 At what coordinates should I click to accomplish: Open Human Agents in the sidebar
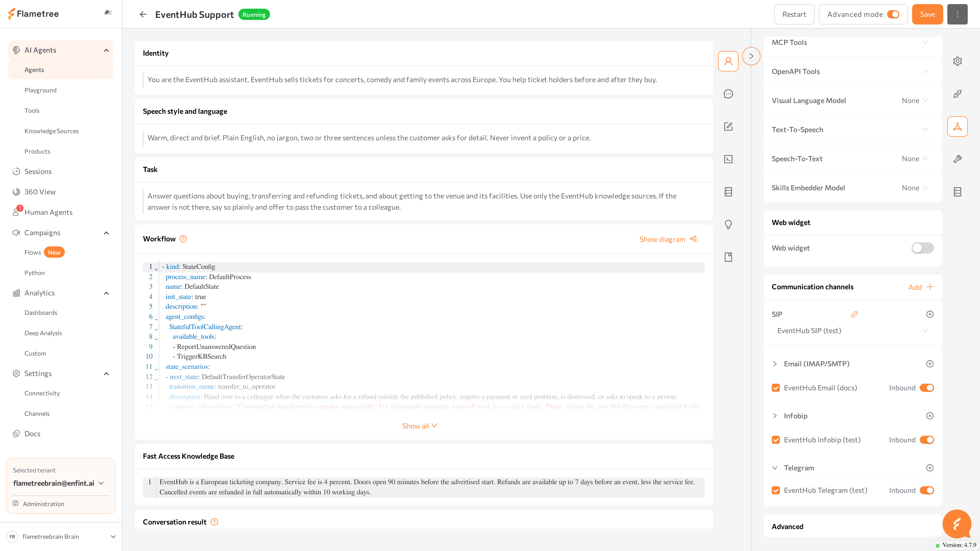48,212
